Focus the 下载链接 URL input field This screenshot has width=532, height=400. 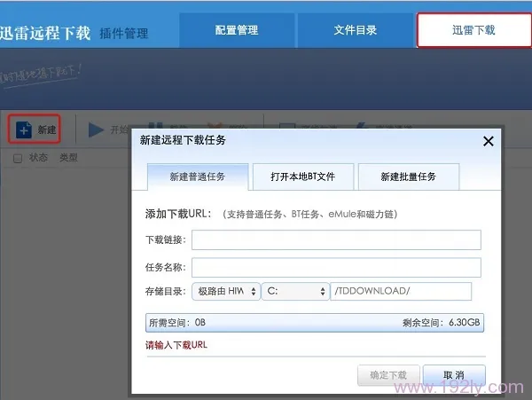pyautogui.click(x=336, y=240)
